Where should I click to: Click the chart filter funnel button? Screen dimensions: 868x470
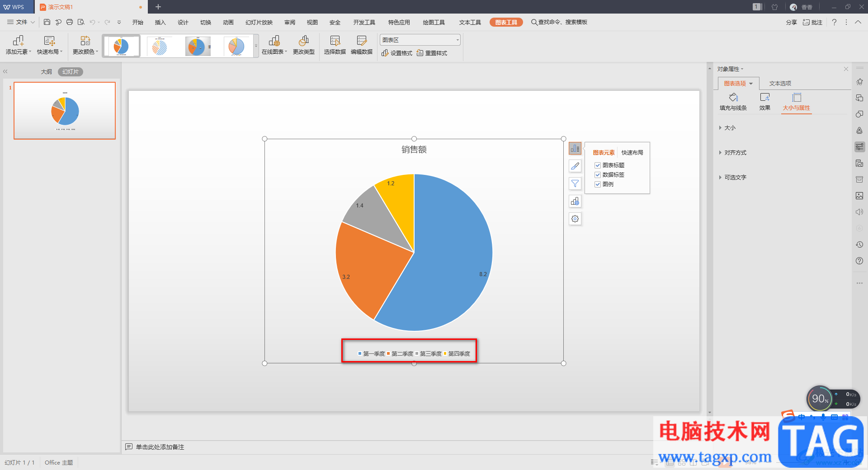(x=575, y=183)
